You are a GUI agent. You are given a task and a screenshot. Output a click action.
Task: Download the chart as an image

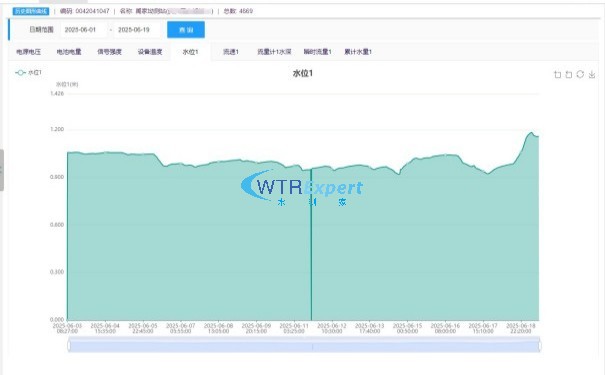pyautogui.click(x=592, y=74)
